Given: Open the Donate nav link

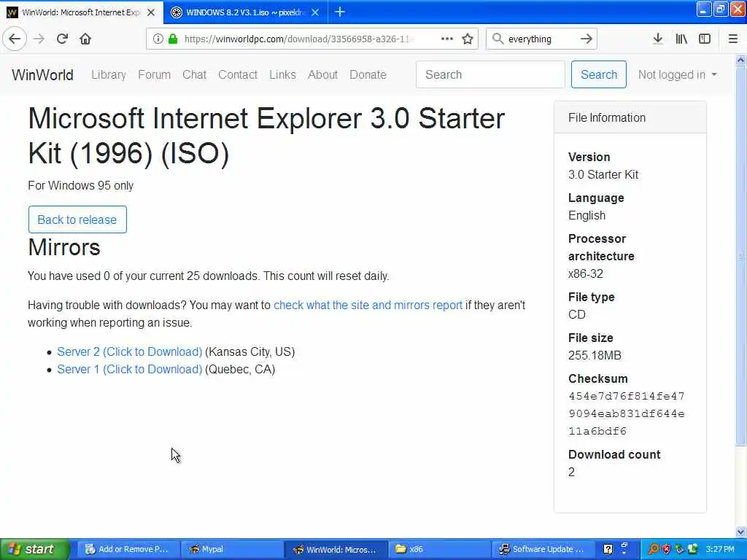Looking at the screenshot, I should click(368, 75).
